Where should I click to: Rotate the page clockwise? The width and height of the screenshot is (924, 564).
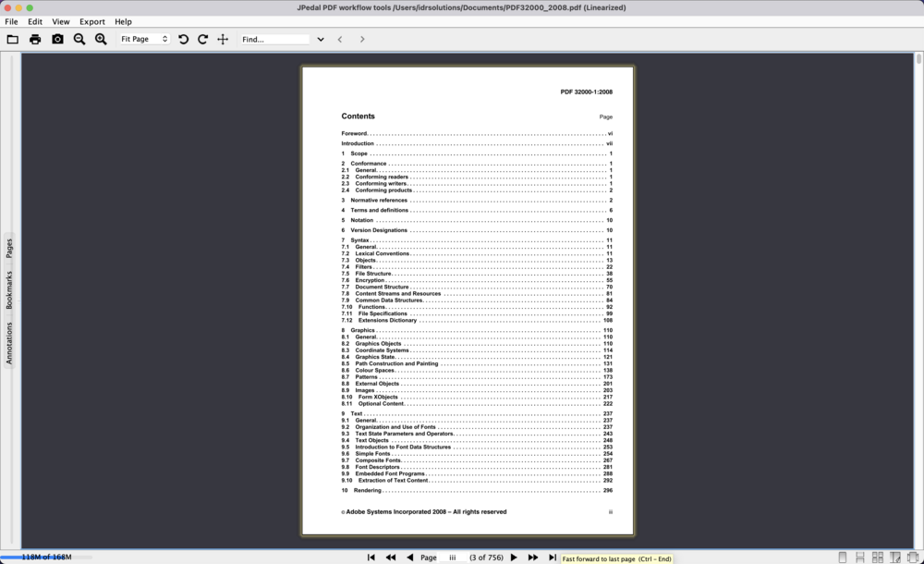(202, 39)
